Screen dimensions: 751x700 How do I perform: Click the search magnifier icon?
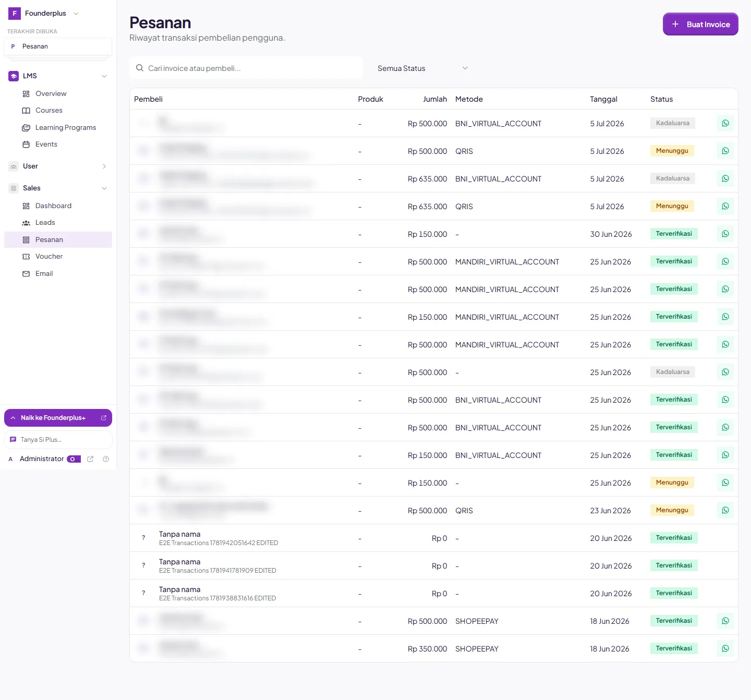pos(140,68)
